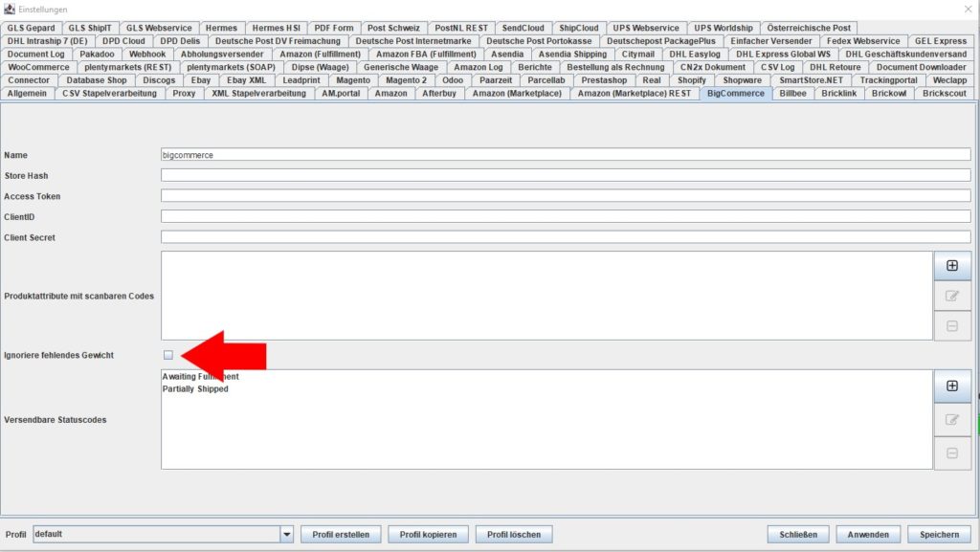
Task: Open the Amazon (Marketplace) REST tab
Action: pos(635,93)
